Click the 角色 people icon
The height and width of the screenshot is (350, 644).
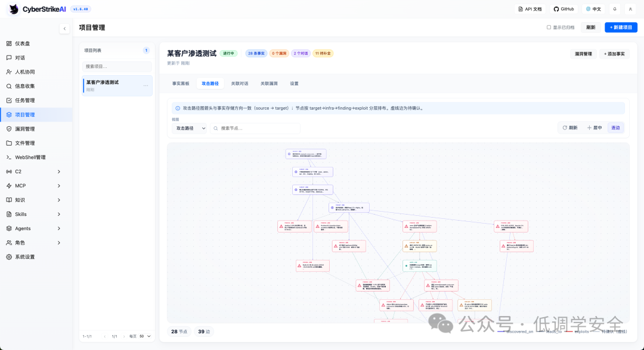pos(9,243)
